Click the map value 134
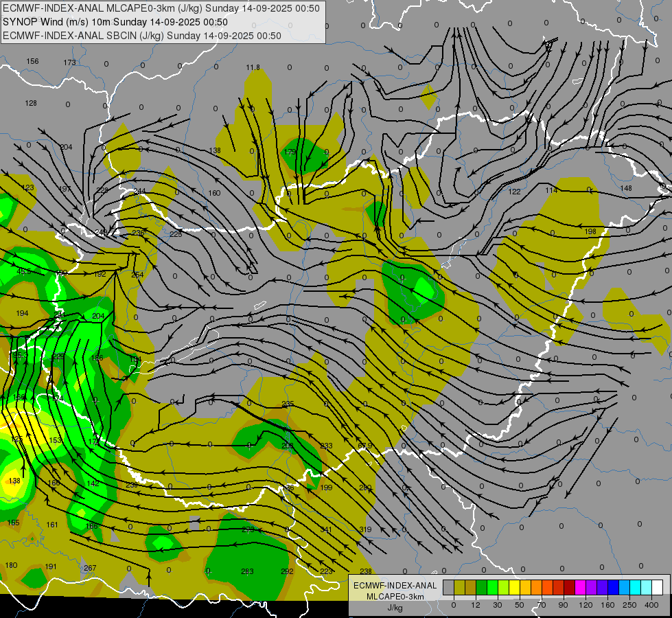Viewport: 672px width, 618px height. coord(135,359)
